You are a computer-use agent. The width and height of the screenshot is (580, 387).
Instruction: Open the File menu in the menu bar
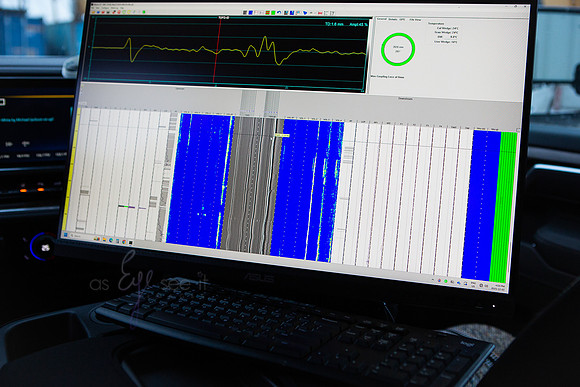pos(93,7)
